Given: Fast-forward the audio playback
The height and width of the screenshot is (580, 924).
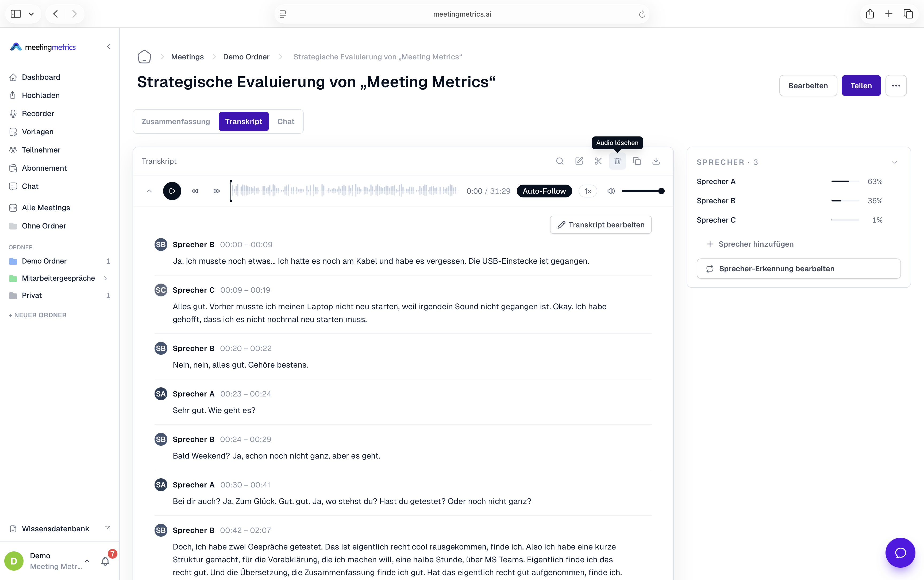Looking at the screenshot, I should coord(217,191).
